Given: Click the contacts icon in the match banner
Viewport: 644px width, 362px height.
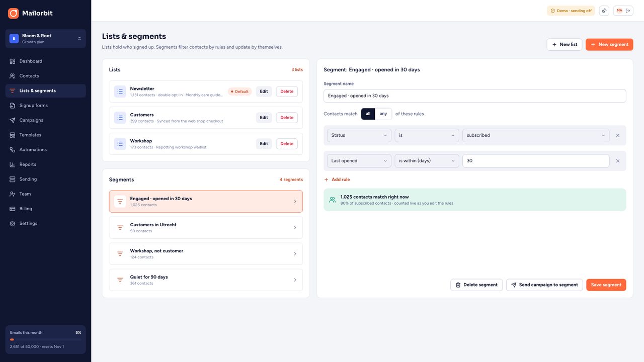Looking at the screenshot, I should [332, 200].
